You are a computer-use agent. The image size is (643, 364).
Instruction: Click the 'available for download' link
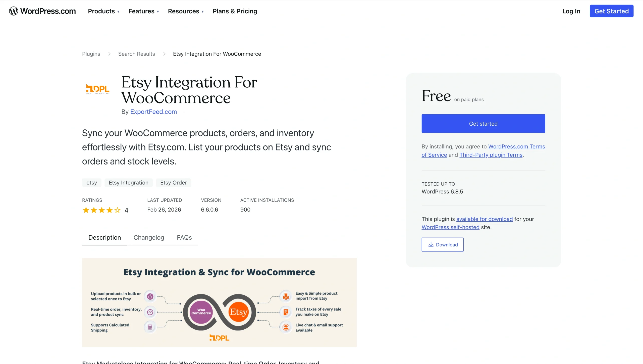[x=484, y=219]
